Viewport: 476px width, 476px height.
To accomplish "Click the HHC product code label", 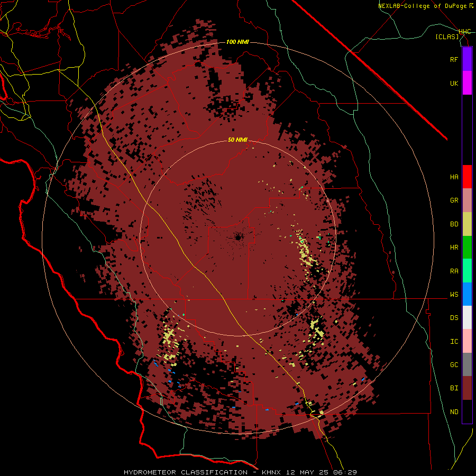I will click(x=464, y=32).
